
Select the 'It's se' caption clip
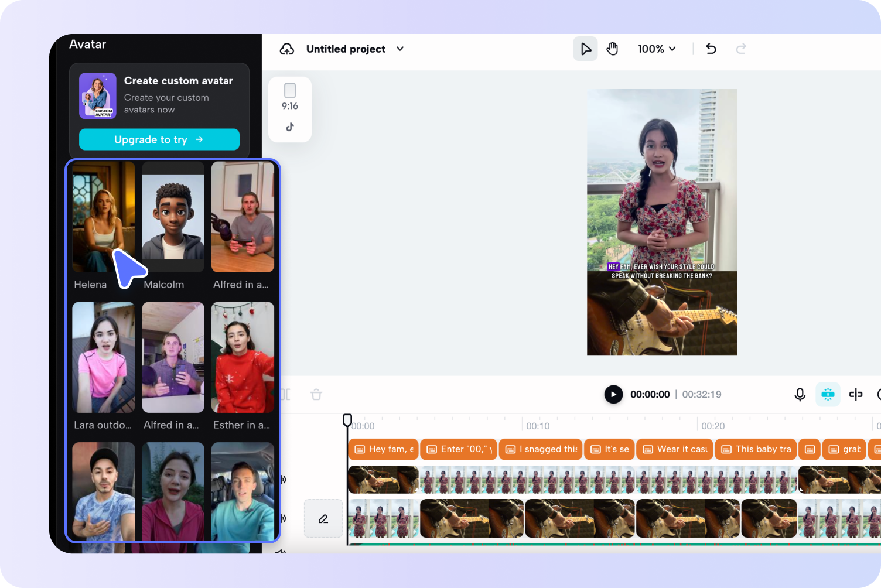(x=609, y=449)
